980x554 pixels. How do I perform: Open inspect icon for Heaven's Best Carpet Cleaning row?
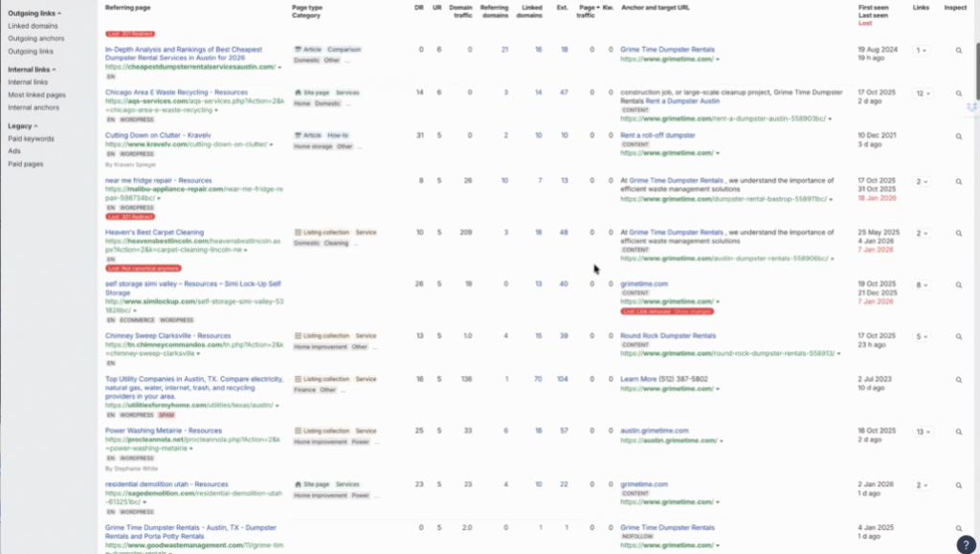[x=958, y=233]
